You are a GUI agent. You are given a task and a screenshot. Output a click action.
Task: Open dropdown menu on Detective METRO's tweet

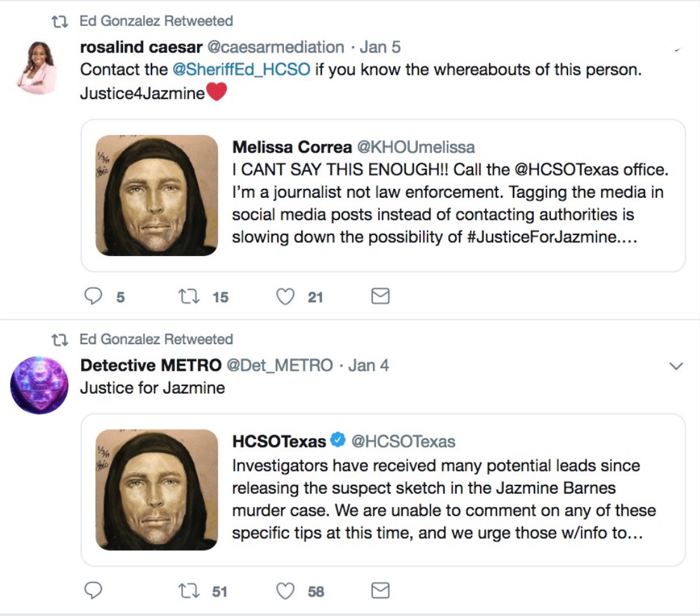coord(677,366)
